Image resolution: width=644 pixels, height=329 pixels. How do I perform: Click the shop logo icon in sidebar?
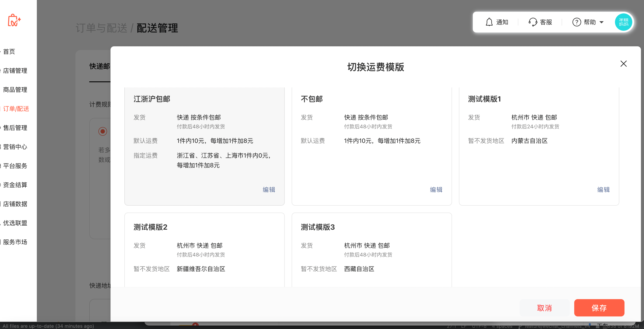point(14,21)
